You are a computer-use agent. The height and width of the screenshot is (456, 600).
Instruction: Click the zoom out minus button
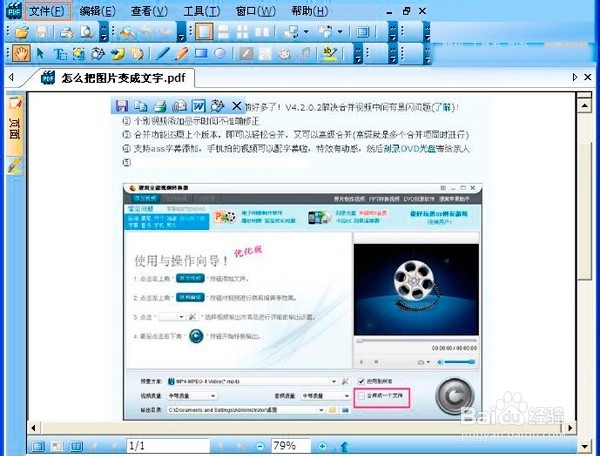coord(260,446)
